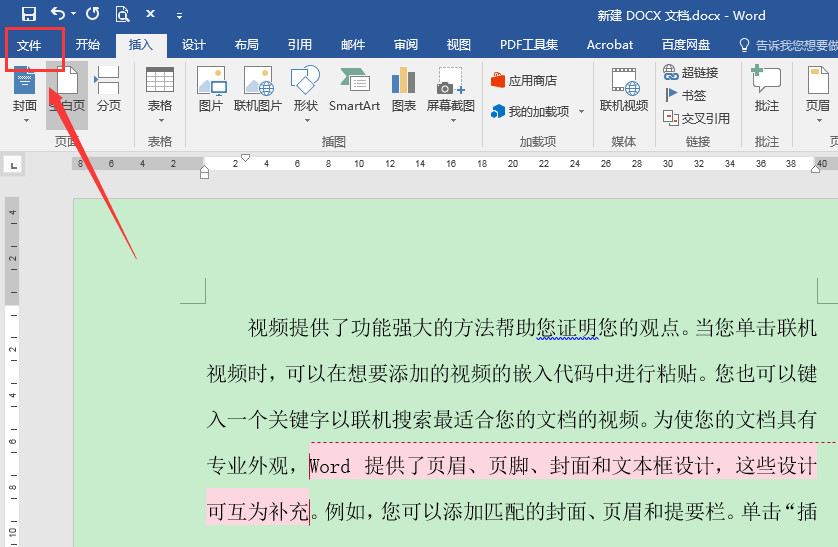Add a 批注 comment
Screen dimensions: 838x547
pyautogui.click(x=766, y=89)
